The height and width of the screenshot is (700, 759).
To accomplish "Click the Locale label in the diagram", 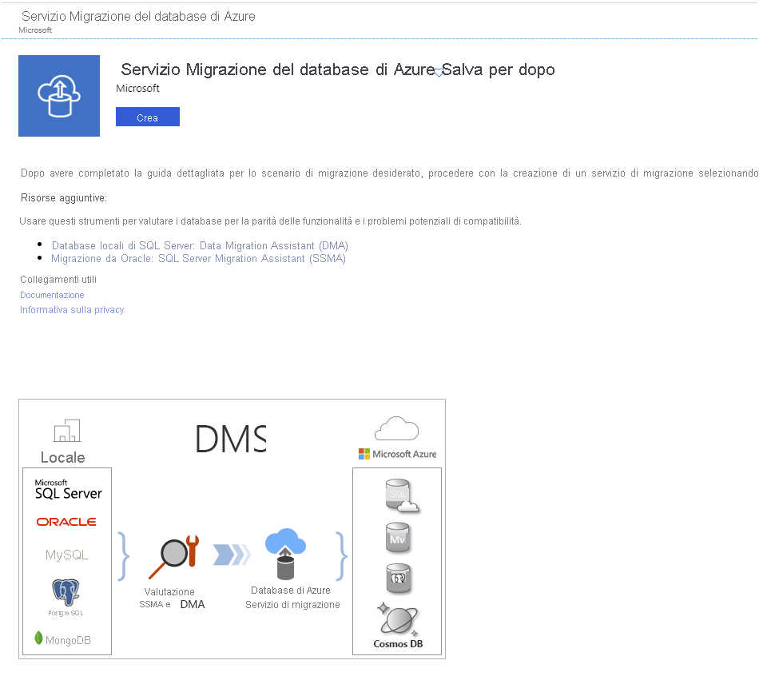I will click(63, 457).
